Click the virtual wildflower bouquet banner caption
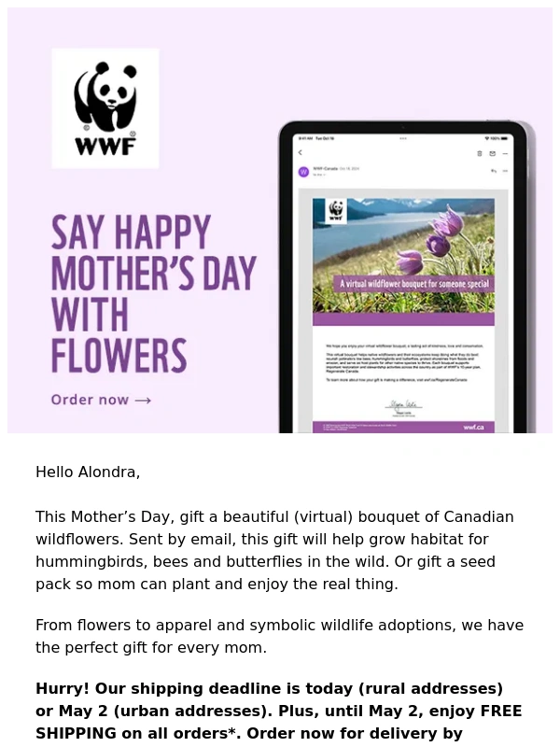The image size is (560, 747). (413, 285)
